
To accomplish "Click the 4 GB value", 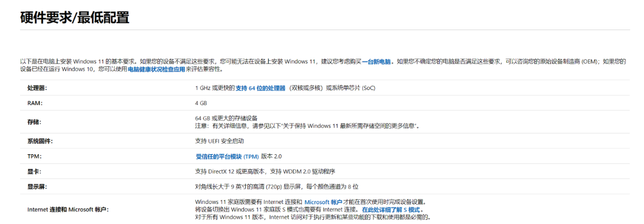I will coord(201,103).
